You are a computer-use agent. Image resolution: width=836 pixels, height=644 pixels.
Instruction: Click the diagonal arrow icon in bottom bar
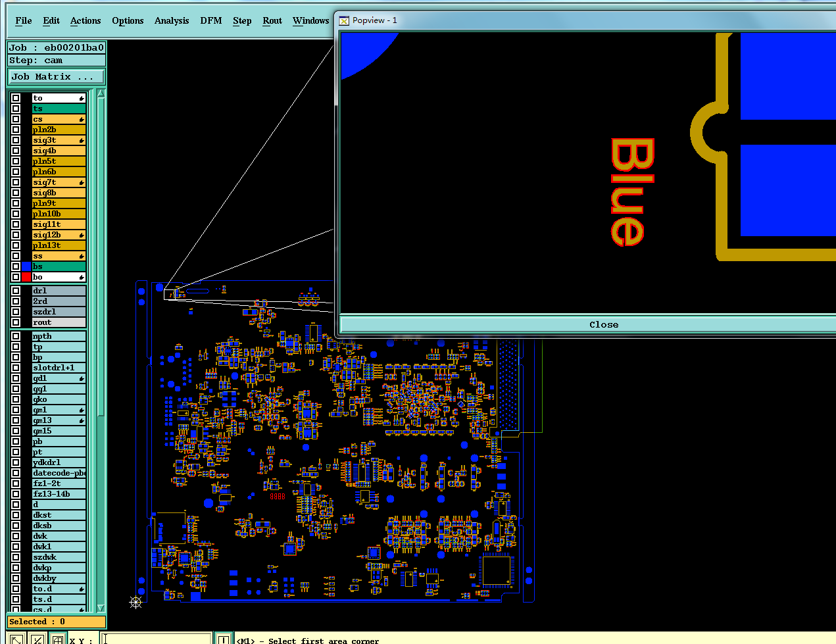[16, 639]
